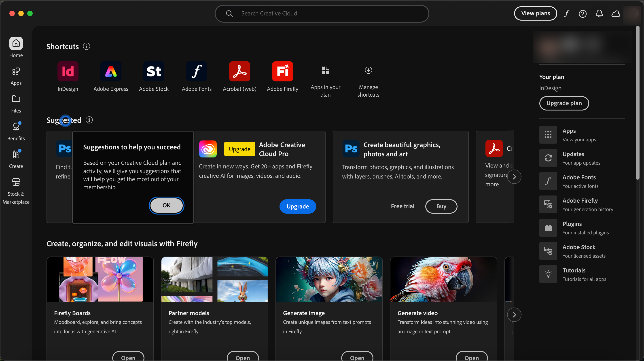Launch Adobe Express from shortcuts
This screenshot has width=644, height=361.
tap(111, 71)
